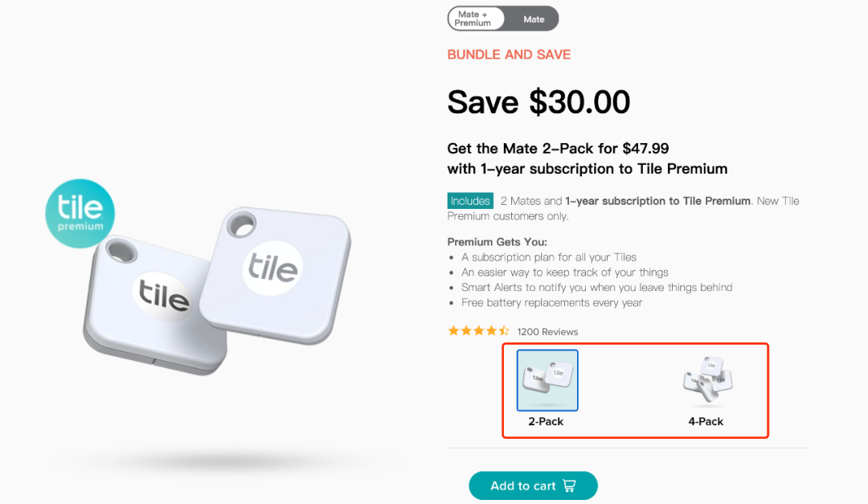This screenshot has width=868, height=504.
Task: Click the Free battery replacements bullet
Action: pos(551,302)
